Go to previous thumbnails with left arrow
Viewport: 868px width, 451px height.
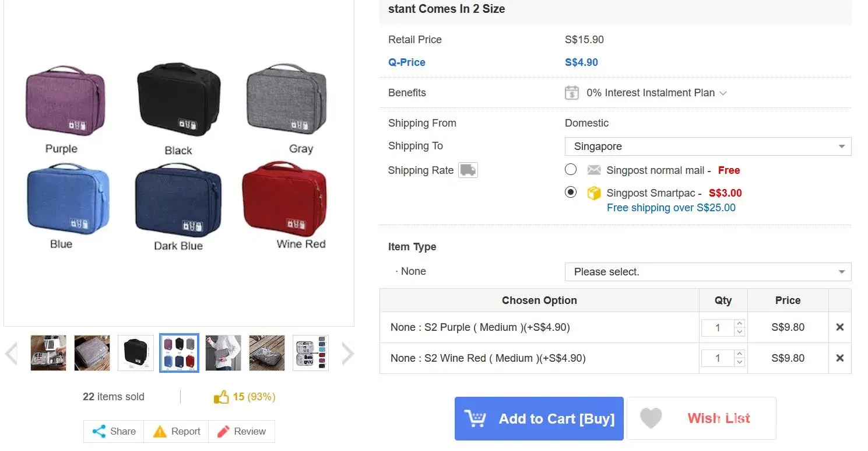click(11, 353)
